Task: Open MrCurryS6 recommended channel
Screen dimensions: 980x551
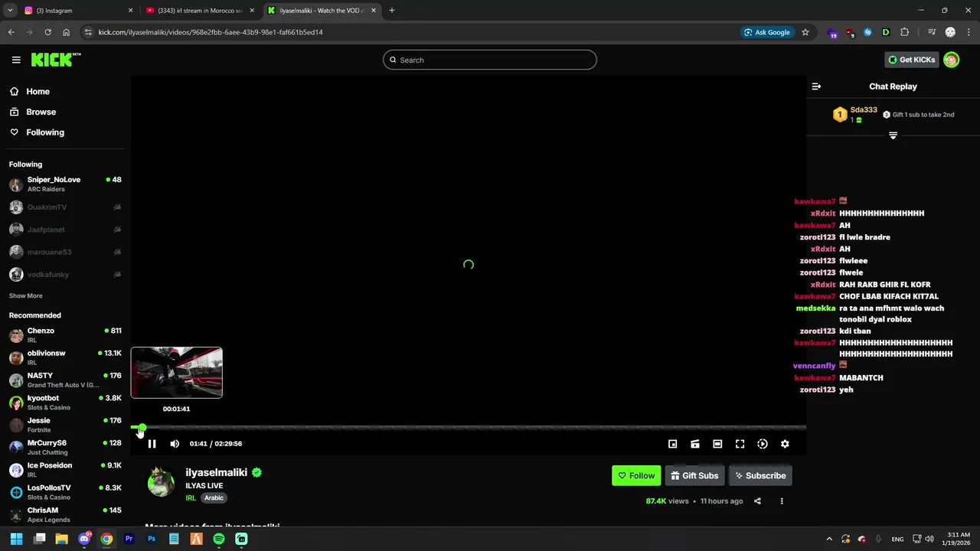Action: point(65,448)
